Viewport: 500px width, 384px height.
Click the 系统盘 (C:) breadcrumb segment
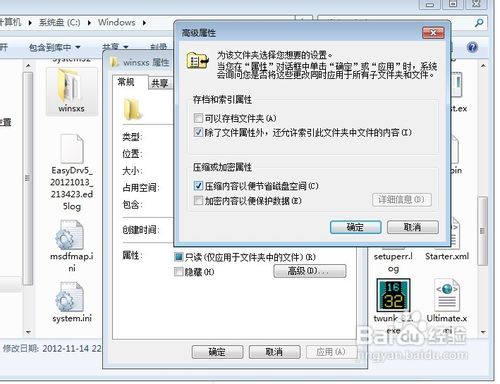coord(59,23)
